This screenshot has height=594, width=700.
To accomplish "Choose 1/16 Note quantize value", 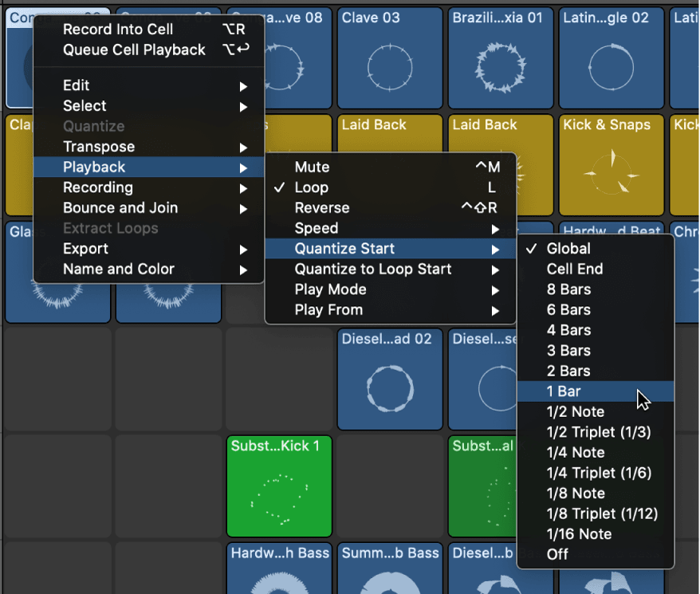I will (596, 534).
